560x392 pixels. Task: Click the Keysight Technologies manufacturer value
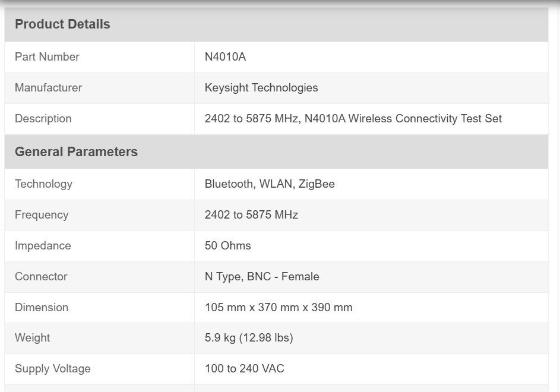(261, 88)
